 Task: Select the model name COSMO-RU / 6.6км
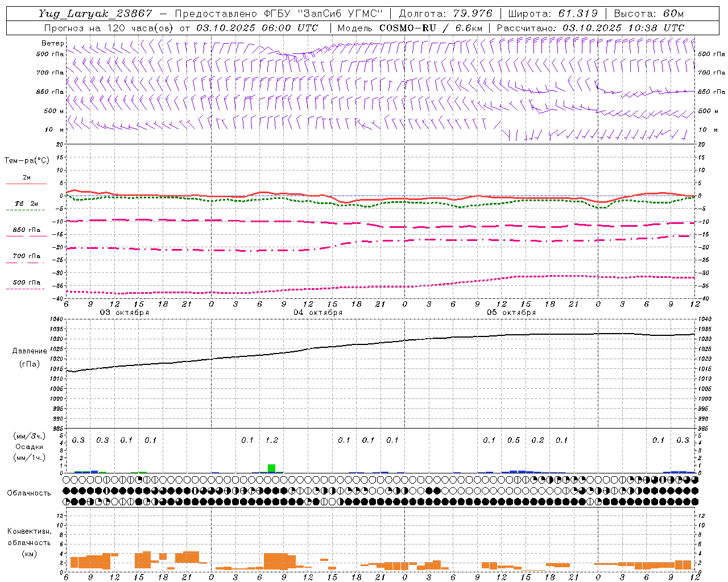coord(431,28)
